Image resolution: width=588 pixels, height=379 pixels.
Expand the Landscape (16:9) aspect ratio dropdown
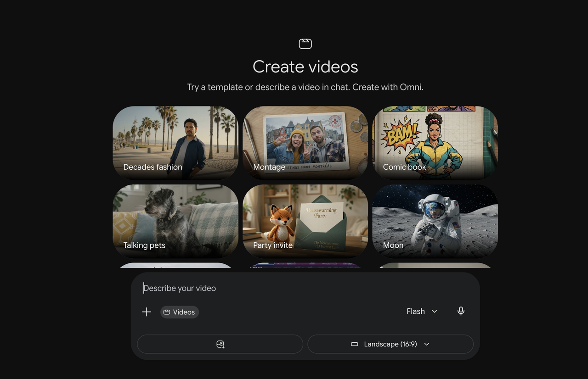[390, 344]
